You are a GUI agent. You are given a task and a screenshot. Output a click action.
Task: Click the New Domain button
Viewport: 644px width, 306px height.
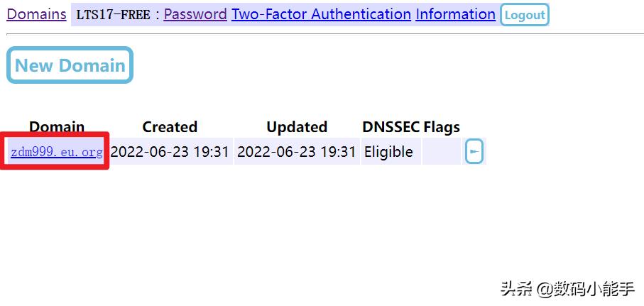coord(70,65)
